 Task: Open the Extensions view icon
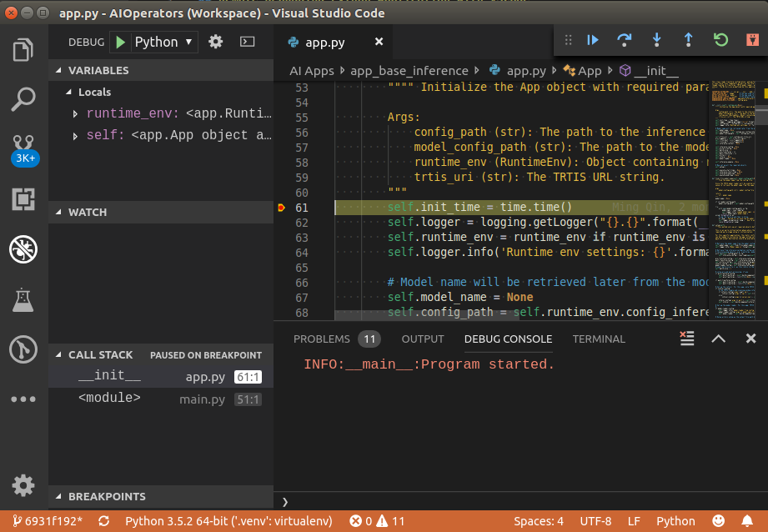point(23,198)
